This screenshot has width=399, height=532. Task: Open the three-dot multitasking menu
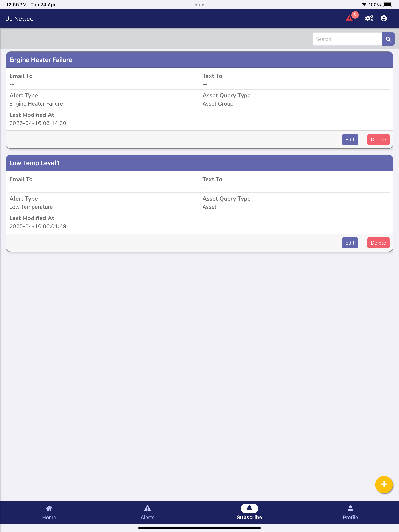(x=199, y=4)
